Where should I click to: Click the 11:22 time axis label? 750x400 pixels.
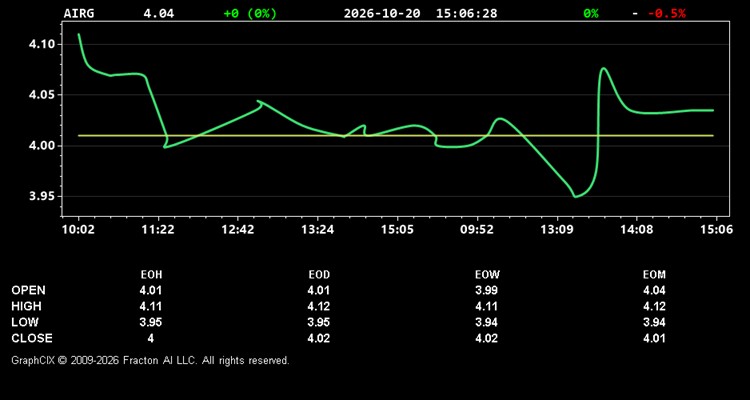click(158, 230)
